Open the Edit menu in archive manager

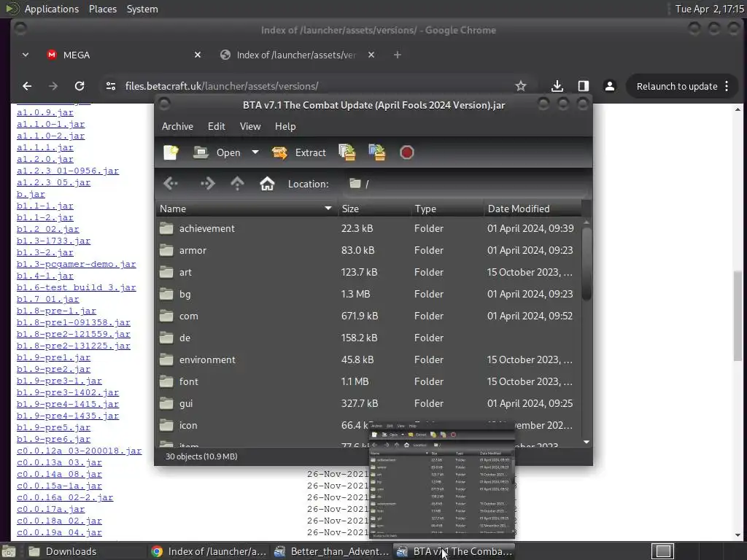click(x=216, y=126)
